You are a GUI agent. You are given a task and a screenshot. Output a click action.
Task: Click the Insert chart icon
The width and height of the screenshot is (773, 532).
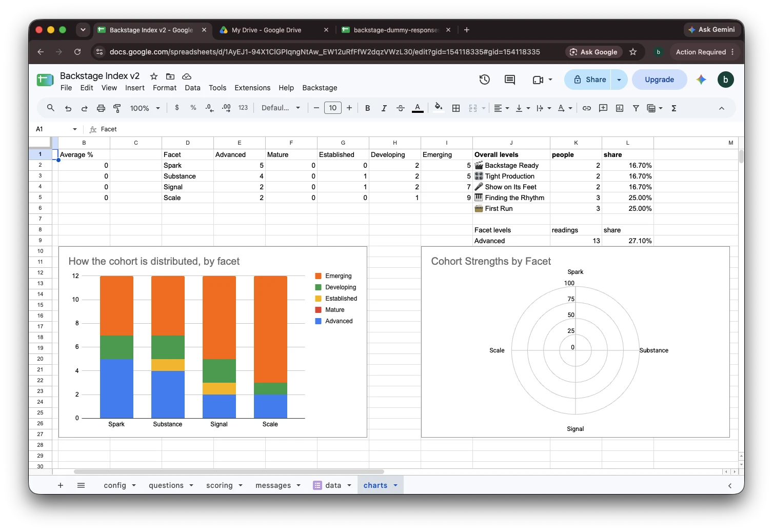click(x=620, y=108)
